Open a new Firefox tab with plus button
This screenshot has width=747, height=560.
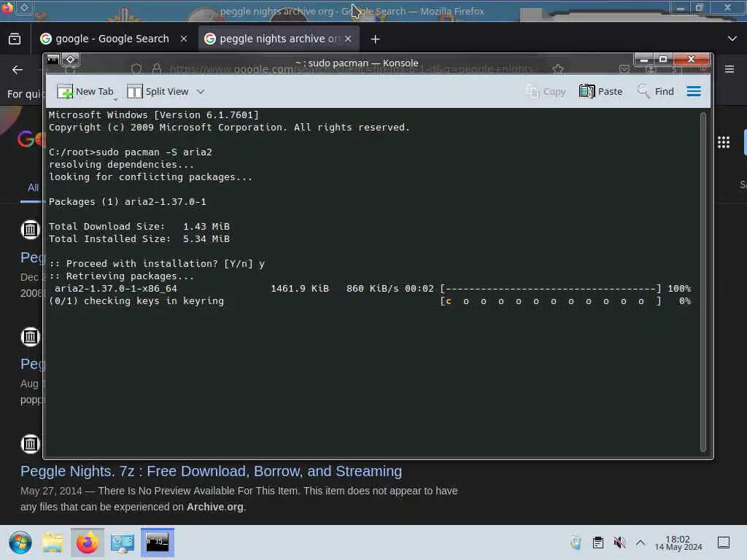point(376,39)
